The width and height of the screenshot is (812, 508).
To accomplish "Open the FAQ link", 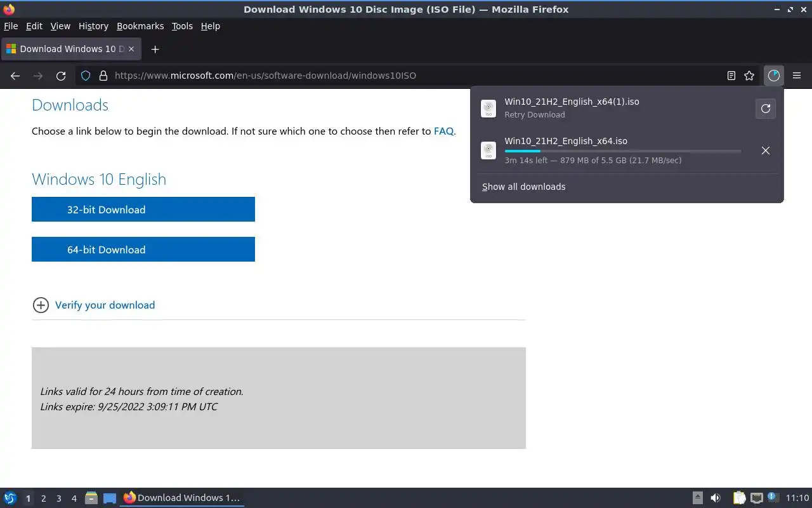I will click(443, 131).
